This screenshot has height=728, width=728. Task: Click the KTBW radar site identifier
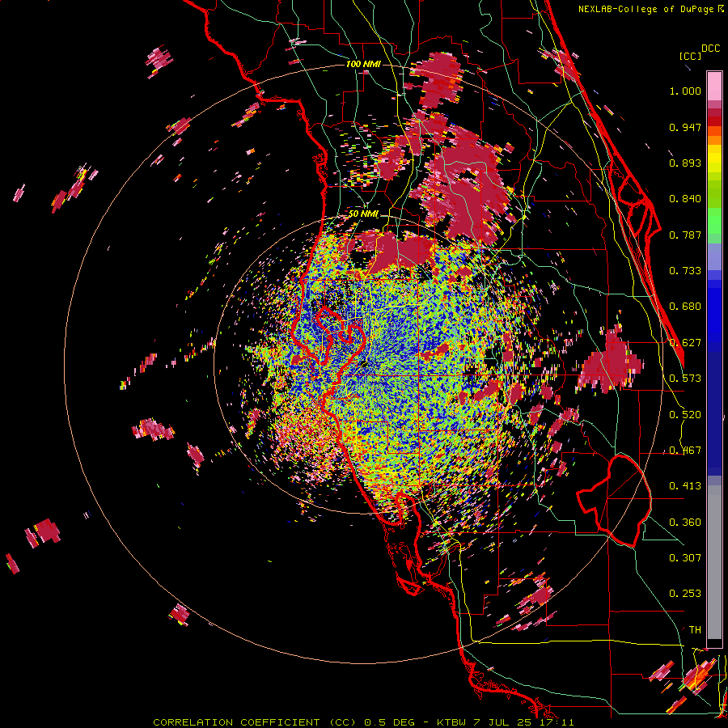(451, 722)
